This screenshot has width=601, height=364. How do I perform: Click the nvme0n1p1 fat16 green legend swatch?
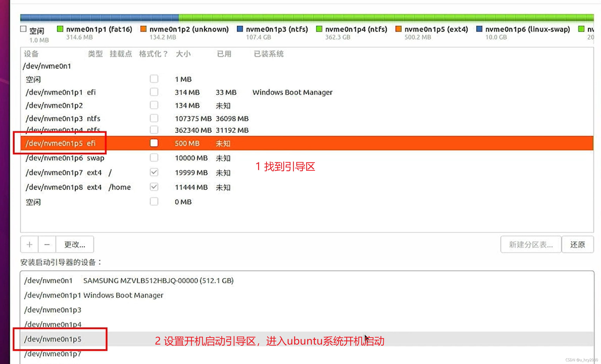click(x=60, y=29)
